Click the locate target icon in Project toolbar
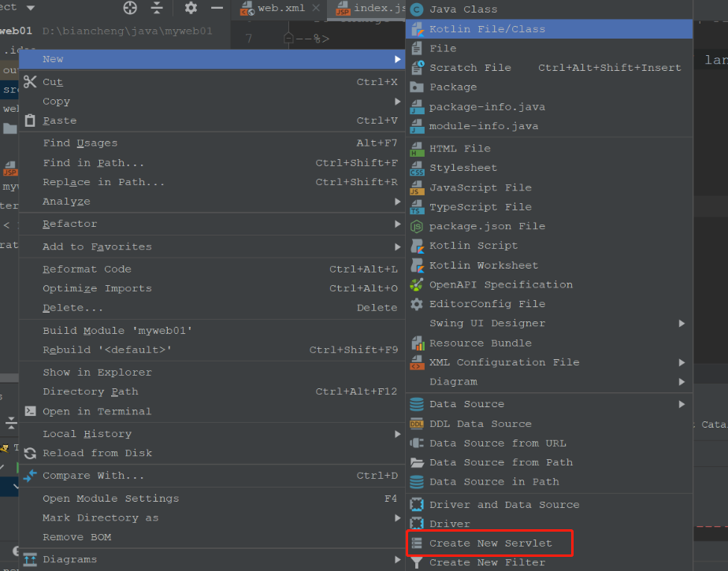 (x=130, y=8)
